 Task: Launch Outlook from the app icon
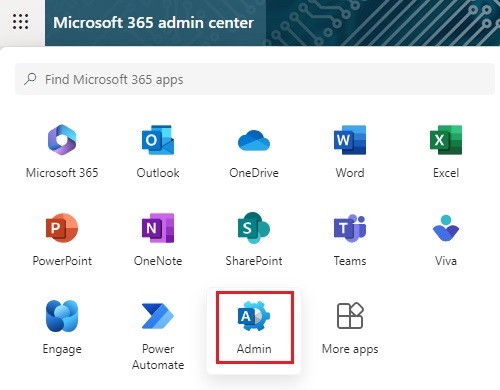(x=158, y=140)
